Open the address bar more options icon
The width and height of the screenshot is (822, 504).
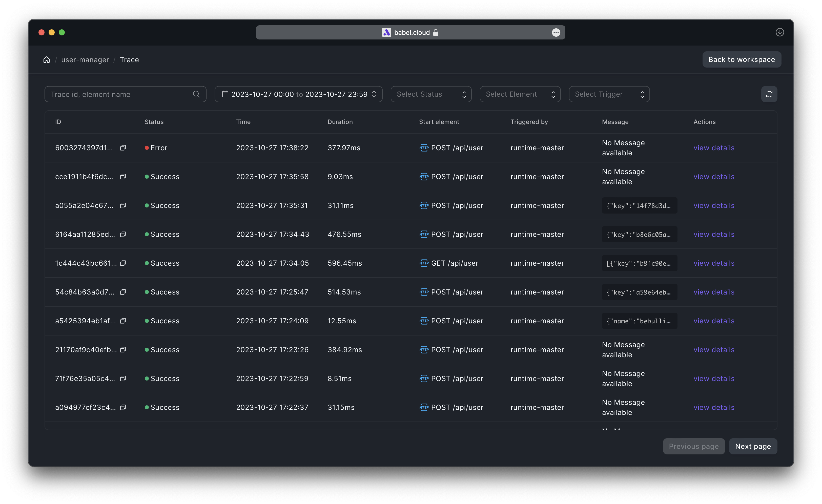[556, 32]
